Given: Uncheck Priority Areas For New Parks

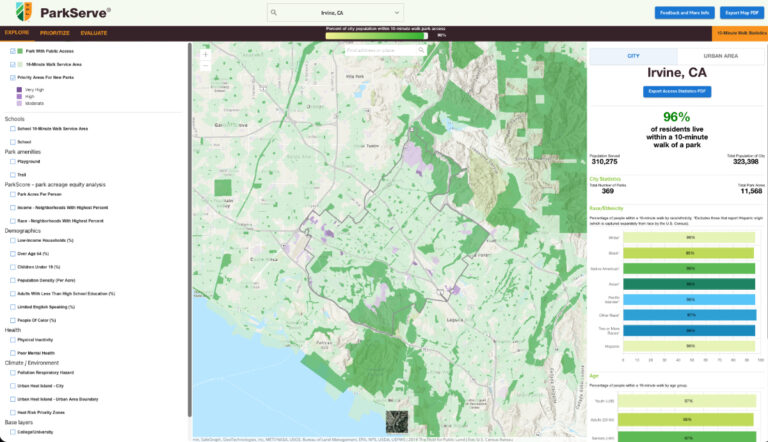Looking at the screenshot, I should [13, 77].
